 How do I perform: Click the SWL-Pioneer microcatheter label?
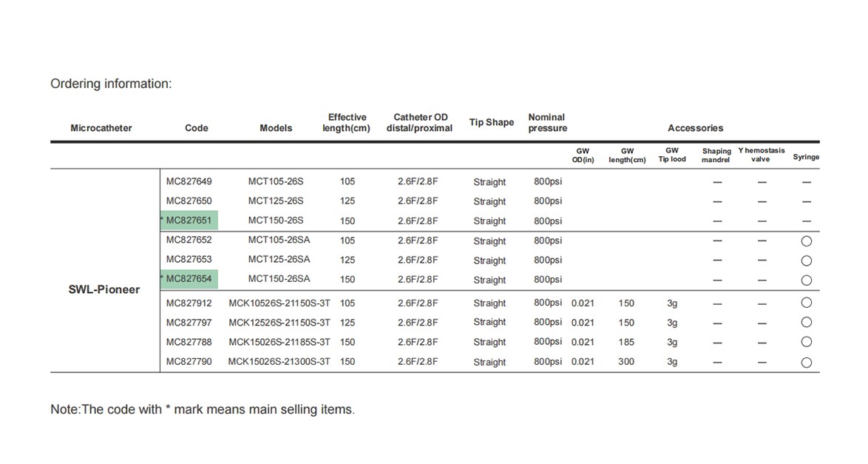[x=104, y=289]
